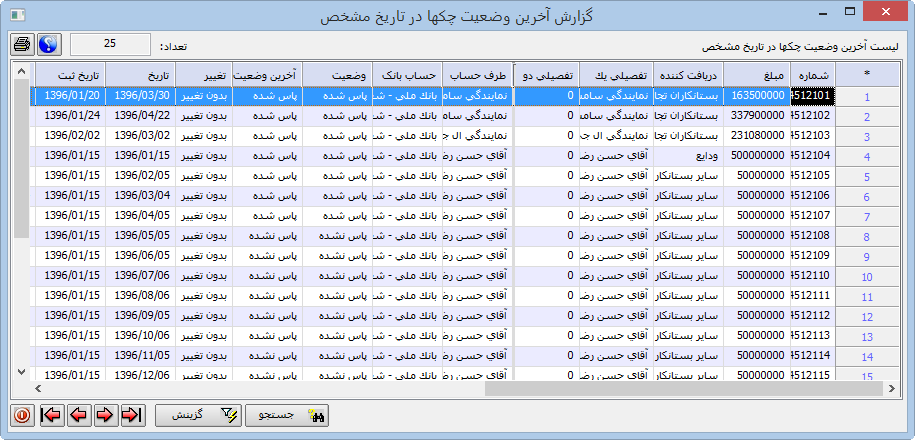Click registration date cell 1396/02/02

pos(71,136)
